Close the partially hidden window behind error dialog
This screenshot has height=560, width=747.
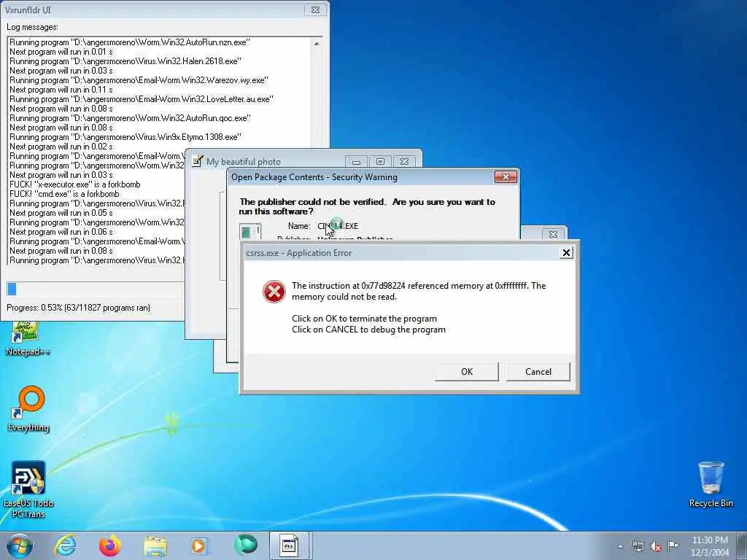pos(553,234)
